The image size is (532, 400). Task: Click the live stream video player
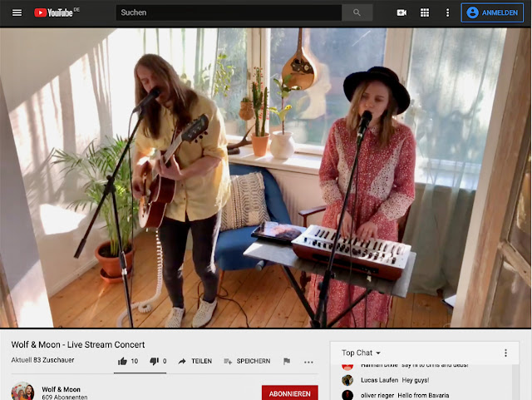pos(265,178)
